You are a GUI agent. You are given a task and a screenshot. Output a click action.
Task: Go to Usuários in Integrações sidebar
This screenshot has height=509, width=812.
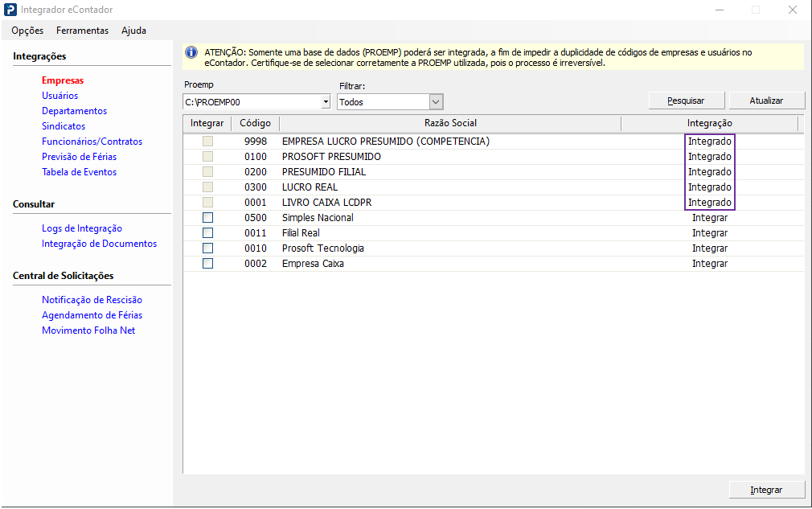tap(60, 96)
